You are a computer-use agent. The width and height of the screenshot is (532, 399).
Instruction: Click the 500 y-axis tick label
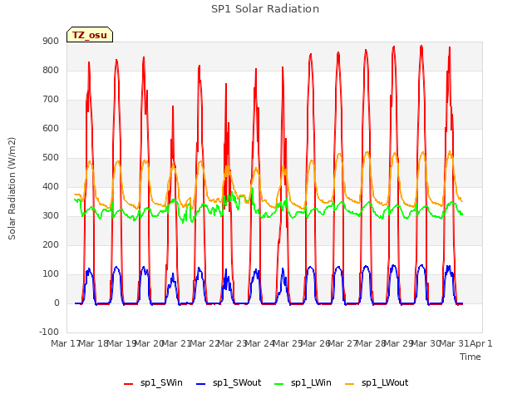(x=51, y=158)
